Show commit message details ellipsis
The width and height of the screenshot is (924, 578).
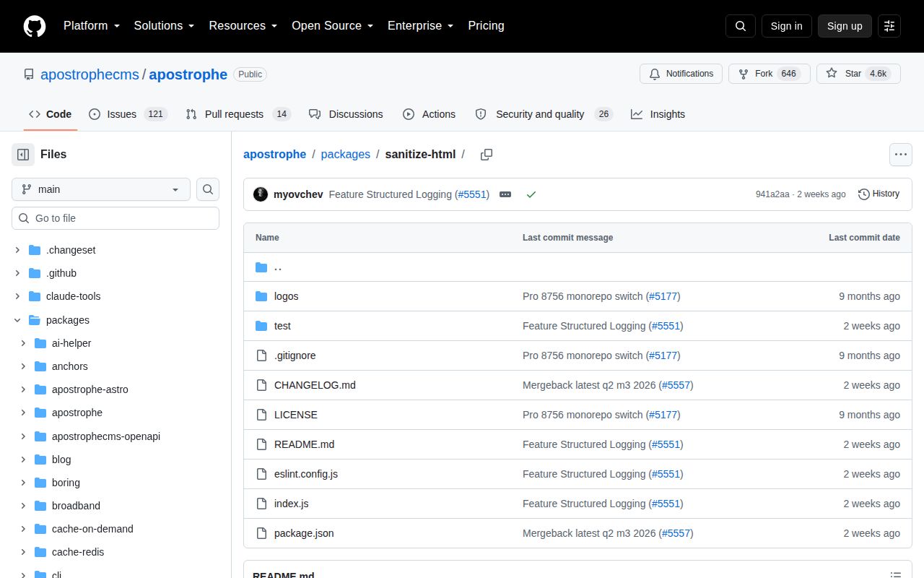tap(505, 194)
